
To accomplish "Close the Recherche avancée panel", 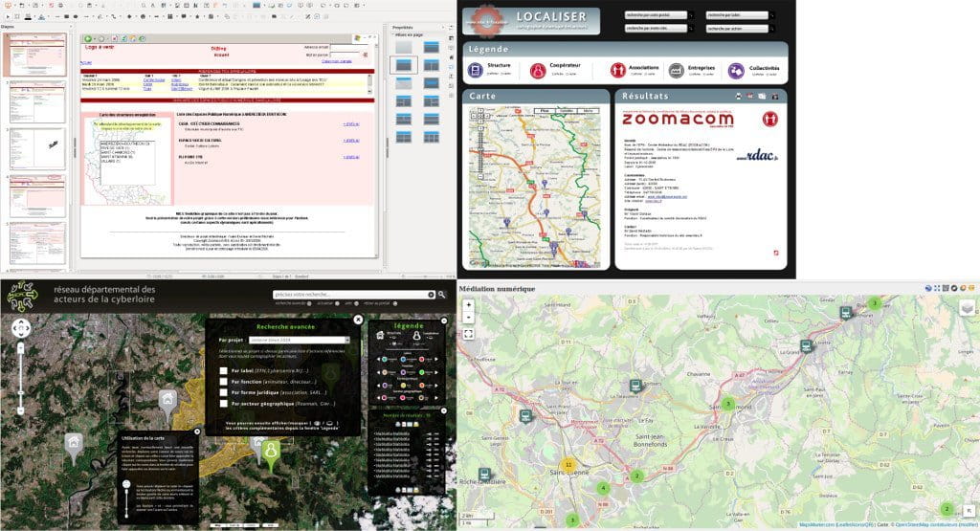I will point(358,321).
